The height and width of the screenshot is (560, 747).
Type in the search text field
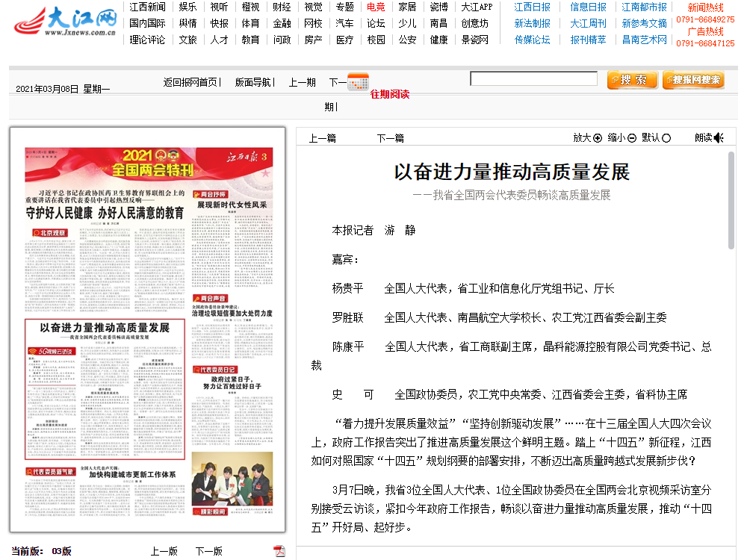[x=533, y=78]
